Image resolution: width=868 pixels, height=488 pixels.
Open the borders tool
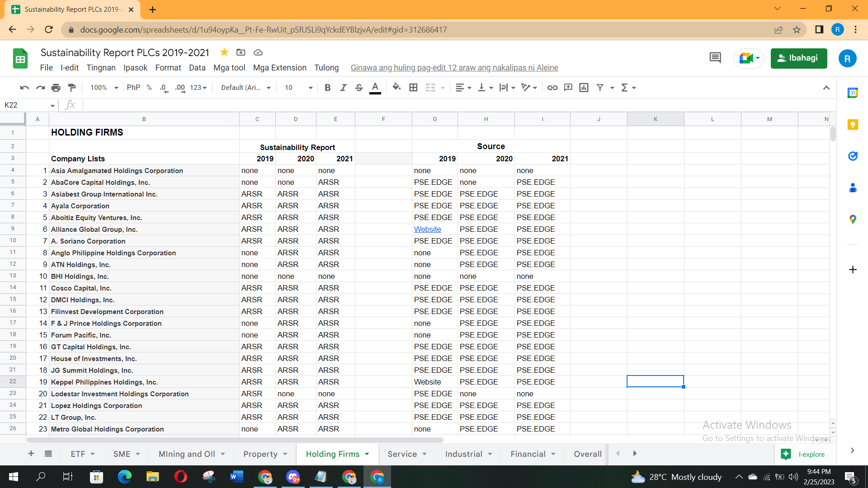point(413,88)
